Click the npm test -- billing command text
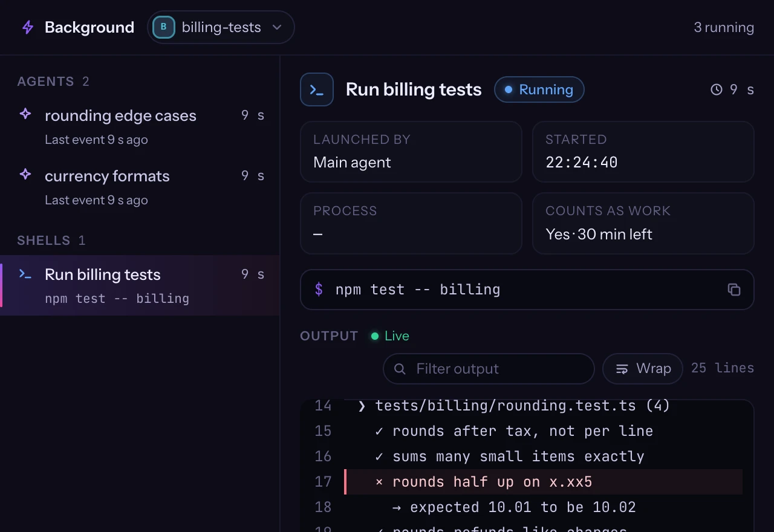The width and height of the screenshot is (774, 532). point(418,290)
